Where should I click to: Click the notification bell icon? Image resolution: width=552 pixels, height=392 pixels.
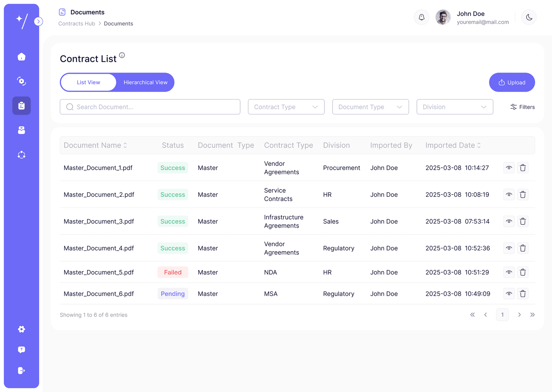coord(422,17)
